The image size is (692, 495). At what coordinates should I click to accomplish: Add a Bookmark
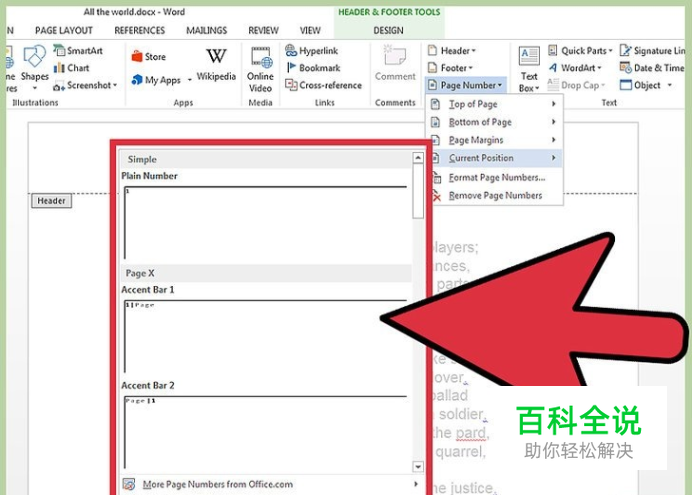tap(313, 68)
